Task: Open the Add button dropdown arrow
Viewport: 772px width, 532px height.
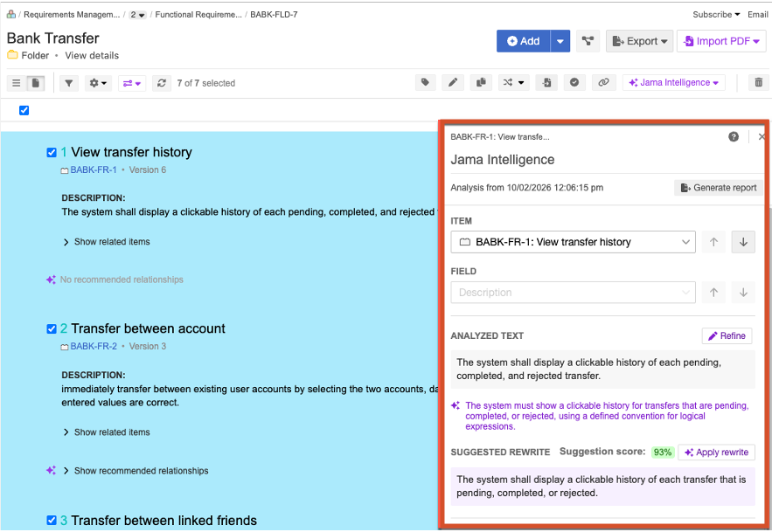Action: click(x=560, y=41)
